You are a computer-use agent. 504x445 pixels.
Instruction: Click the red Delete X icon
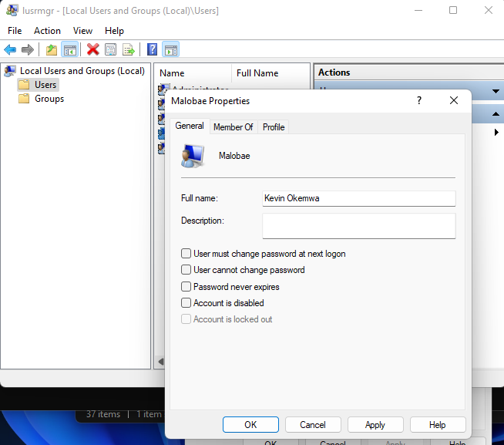[93, 49]
